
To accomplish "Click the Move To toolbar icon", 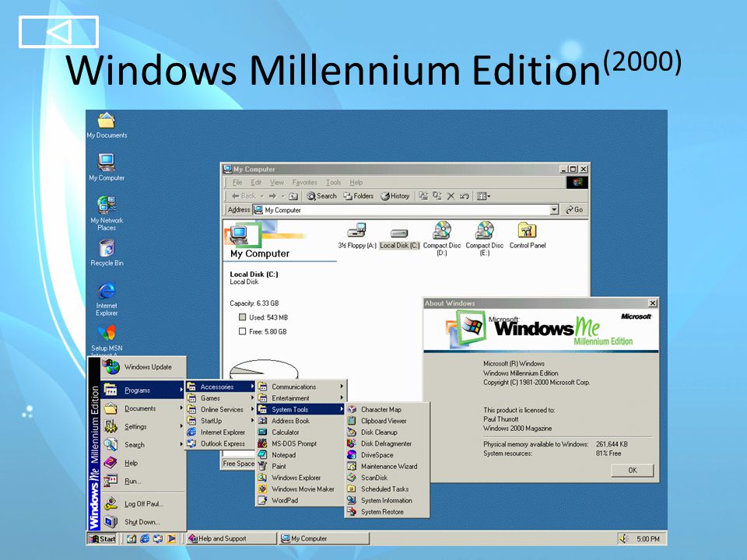I will click(x=423, y=196).
